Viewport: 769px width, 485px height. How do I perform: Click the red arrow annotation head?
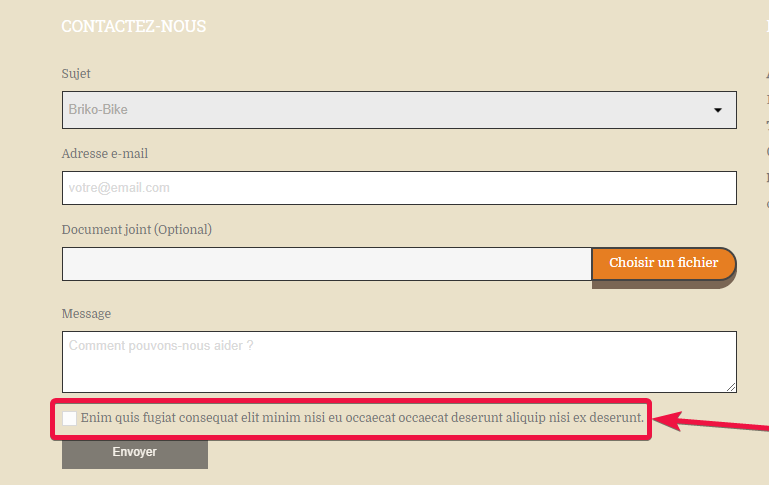point(668,420)
